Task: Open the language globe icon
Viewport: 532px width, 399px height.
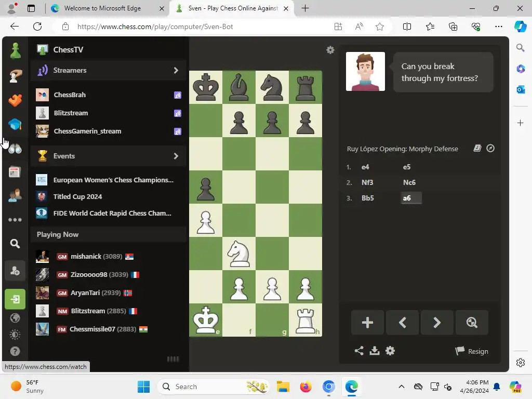Action: (15, 318)
